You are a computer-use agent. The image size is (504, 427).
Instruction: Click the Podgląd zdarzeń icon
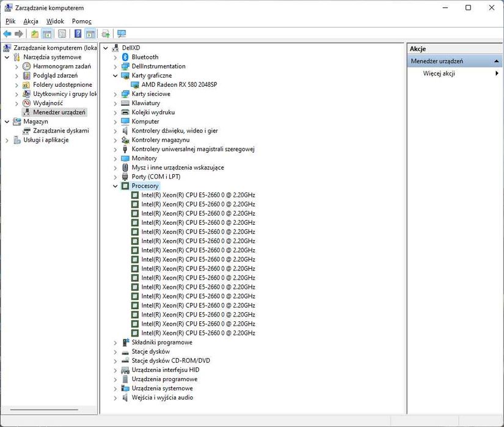[x=27, y=76]
